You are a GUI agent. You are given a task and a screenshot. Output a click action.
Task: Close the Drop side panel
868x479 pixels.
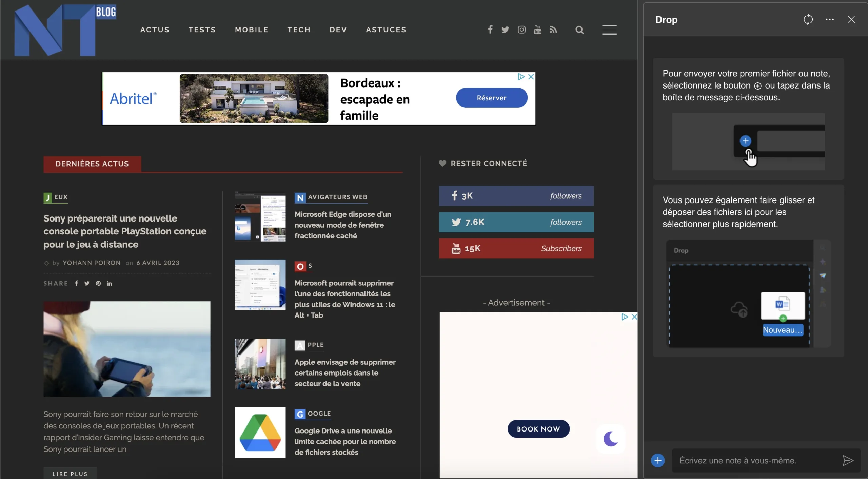pos(851,19)
